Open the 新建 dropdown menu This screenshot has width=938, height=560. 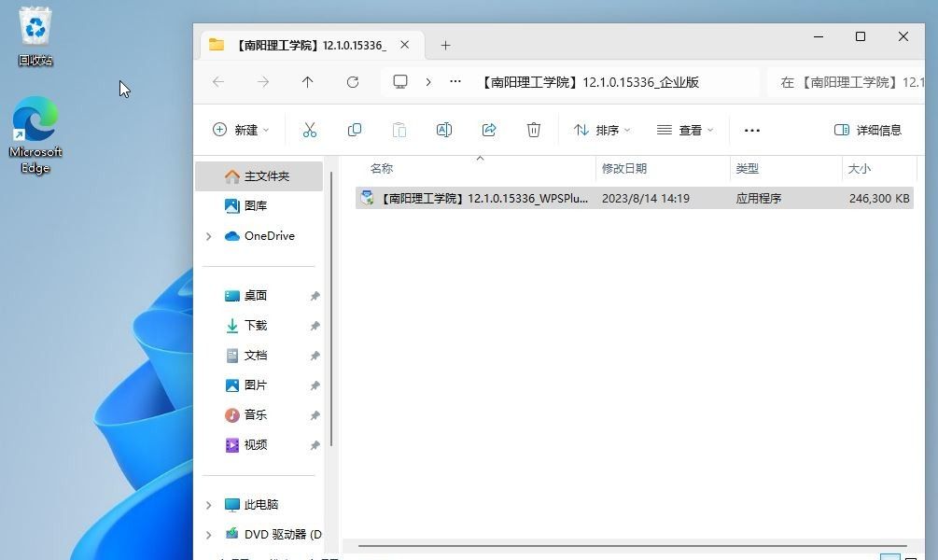point(241,130)
